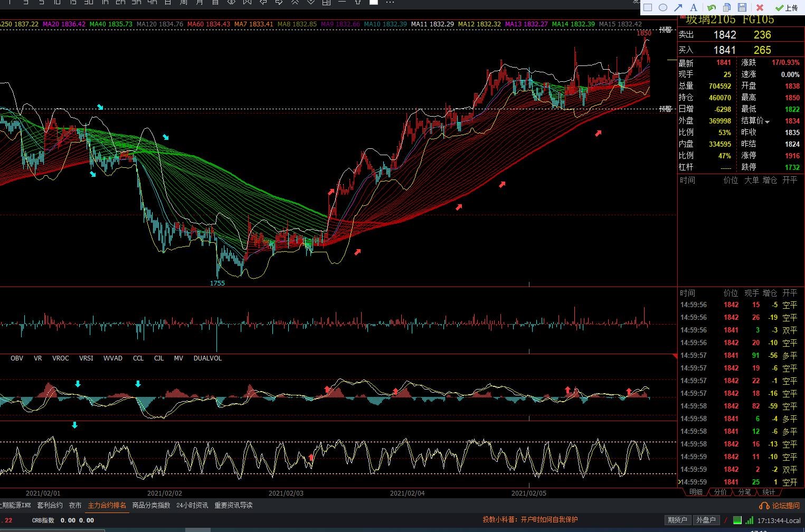Undo the last annotation
Image resolution: width=805 pixels, height=532 pixels.
click(712, 7)
